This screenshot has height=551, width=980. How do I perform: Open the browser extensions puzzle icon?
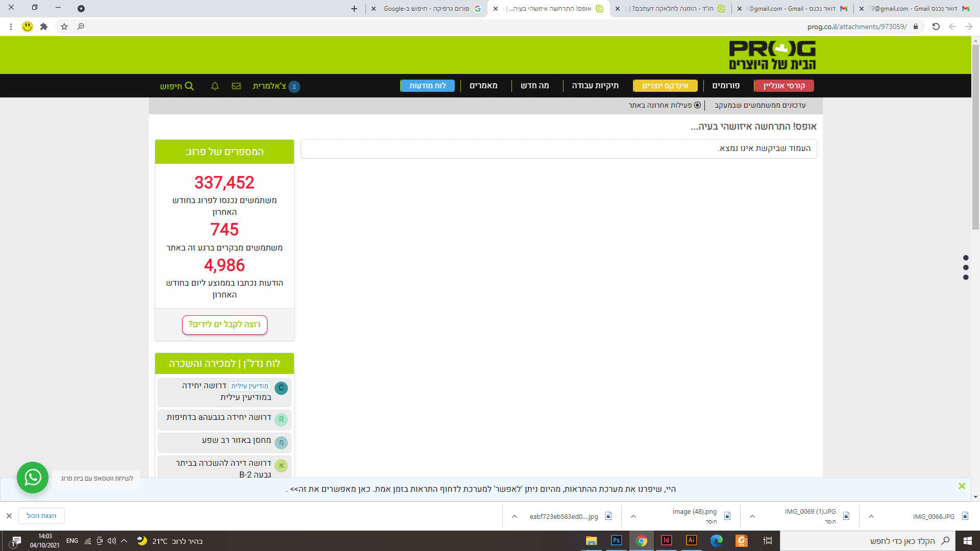point(44,27)
